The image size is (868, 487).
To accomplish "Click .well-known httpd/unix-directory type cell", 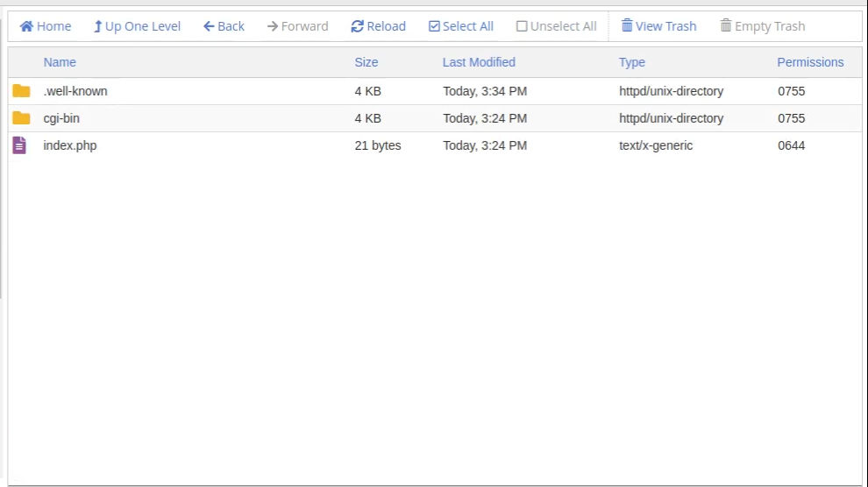I will [671, 91].
